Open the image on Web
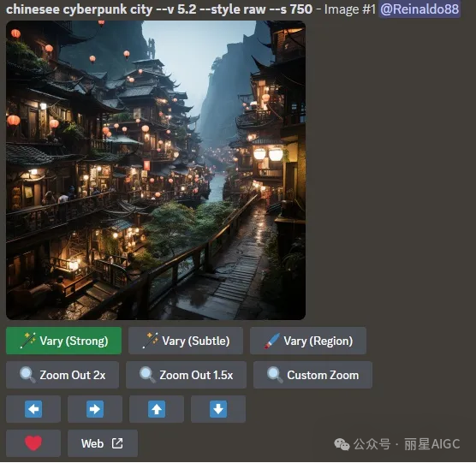Viewport: 476px width, 463px height. (x=103, y=443)
